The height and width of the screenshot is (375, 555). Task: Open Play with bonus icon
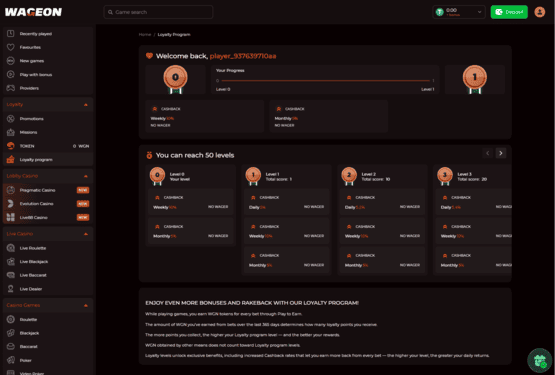point(11,74)
